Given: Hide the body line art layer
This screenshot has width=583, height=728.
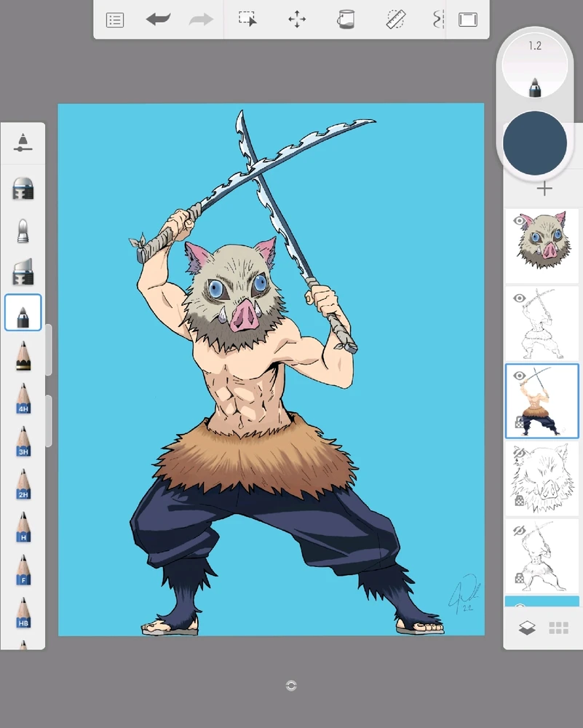Looking at the screenshot, I should coord(520,298).
